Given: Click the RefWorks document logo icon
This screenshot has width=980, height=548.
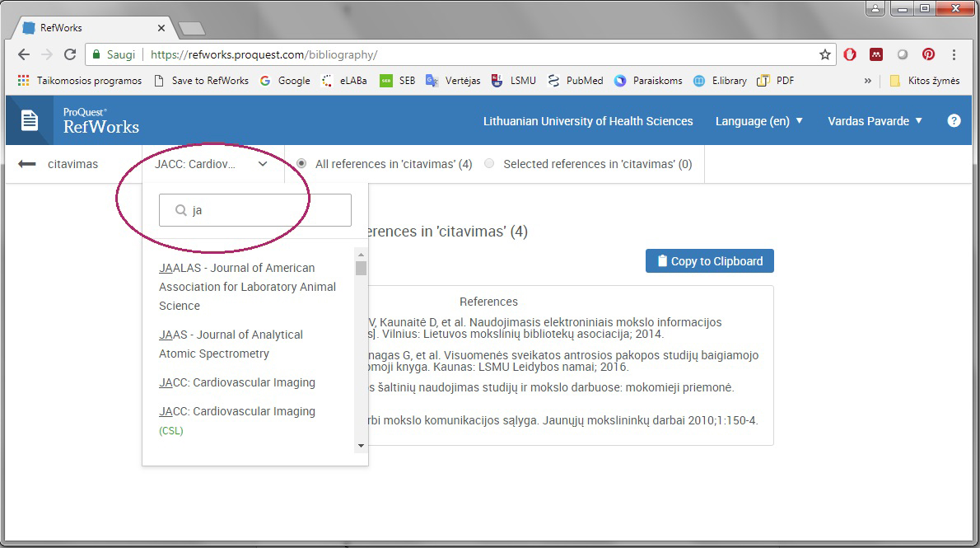Looking at the screenshot, I should click(x=30, y=120).
